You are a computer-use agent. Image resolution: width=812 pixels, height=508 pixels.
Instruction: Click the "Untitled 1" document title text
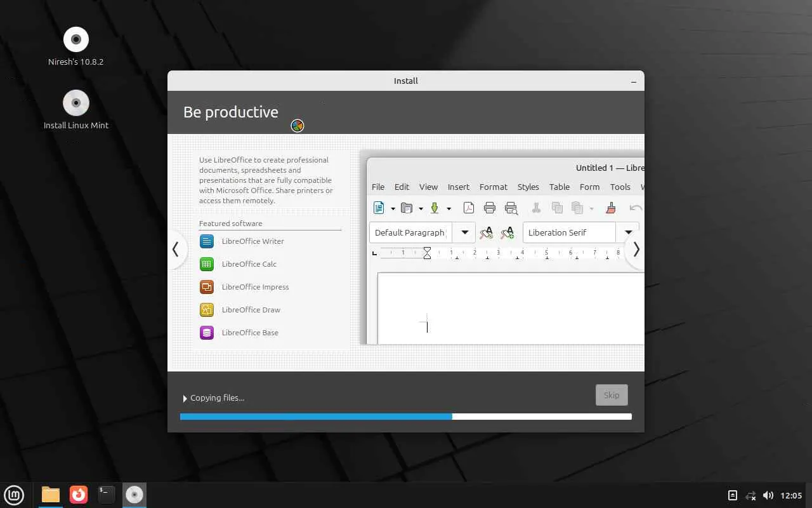[x=595, y=168]
